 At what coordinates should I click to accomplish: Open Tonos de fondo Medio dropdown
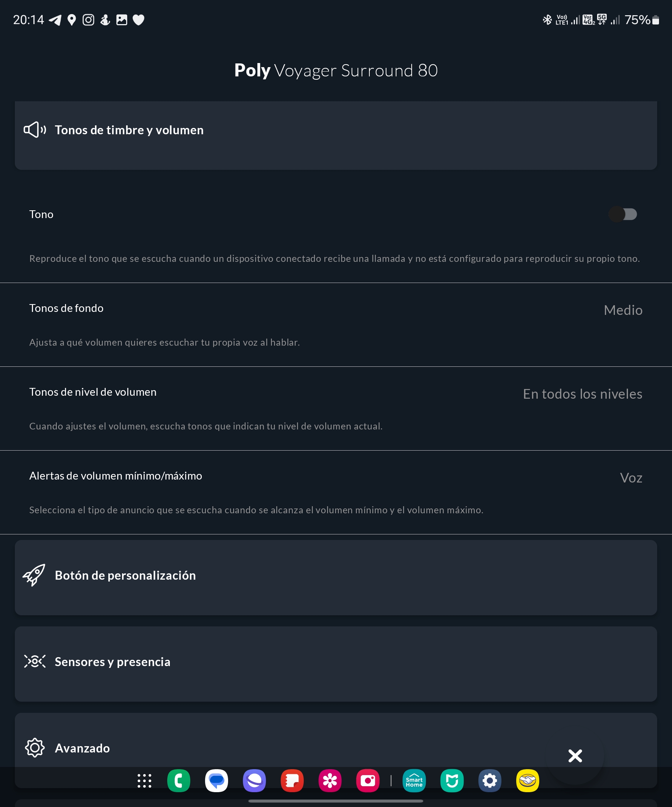(623, 310)
